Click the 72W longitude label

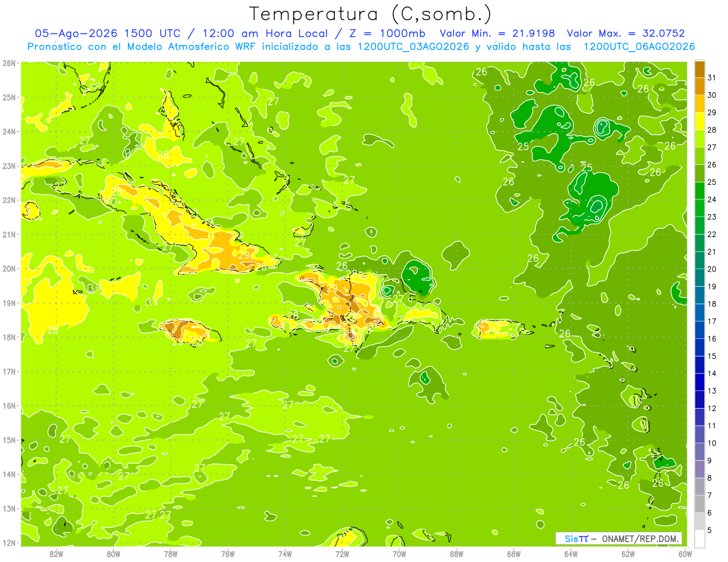pyautogui.click(x=342, y=554)
